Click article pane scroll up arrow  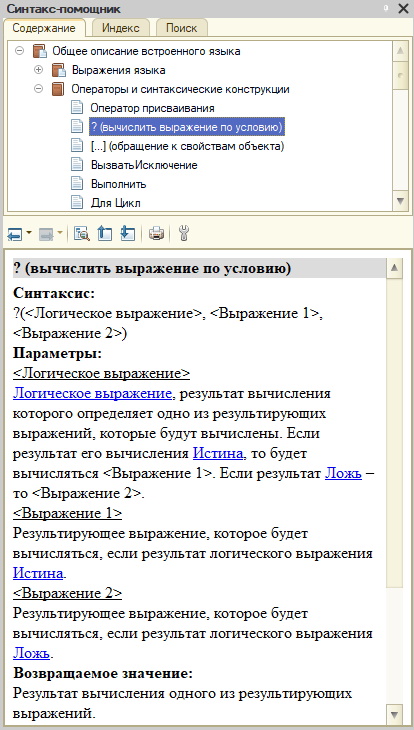pyautogui.click(x=394, y=268)
